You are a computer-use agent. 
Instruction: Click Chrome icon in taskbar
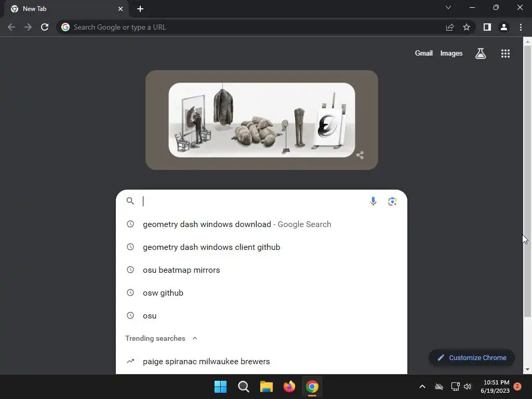312,387
